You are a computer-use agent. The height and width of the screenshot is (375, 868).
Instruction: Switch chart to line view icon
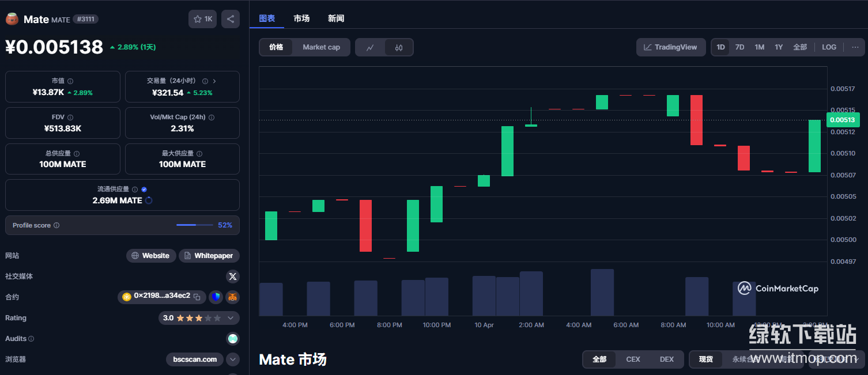370,47
